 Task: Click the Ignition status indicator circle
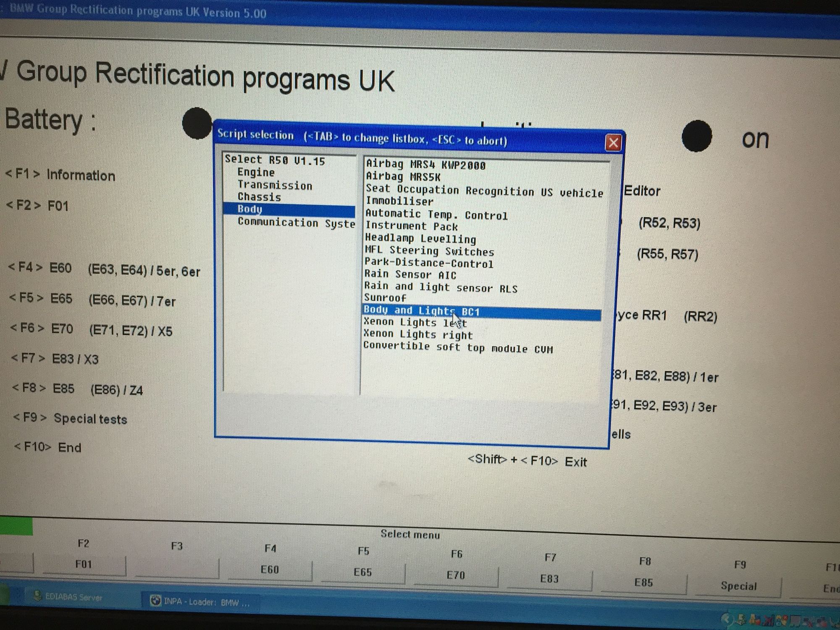click(x=696, y=136)
